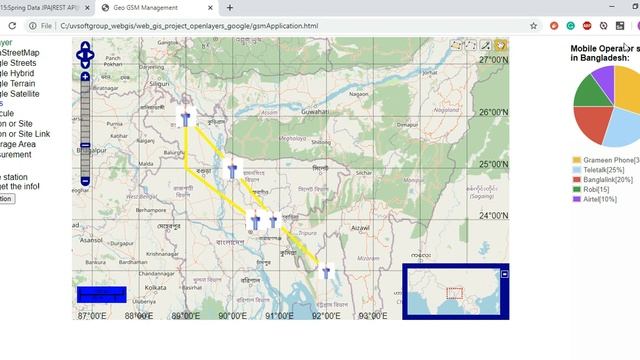Select the Google Hybrid base layer option
Screen dimensions: 640x360
[x=17, y=73]
